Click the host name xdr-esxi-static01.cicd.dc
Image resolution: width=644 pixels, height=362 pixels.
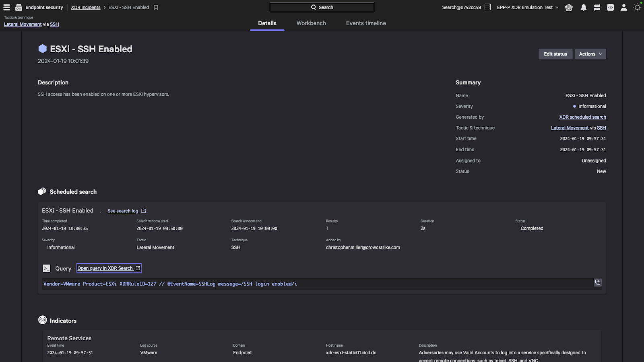tap(351, 353)
